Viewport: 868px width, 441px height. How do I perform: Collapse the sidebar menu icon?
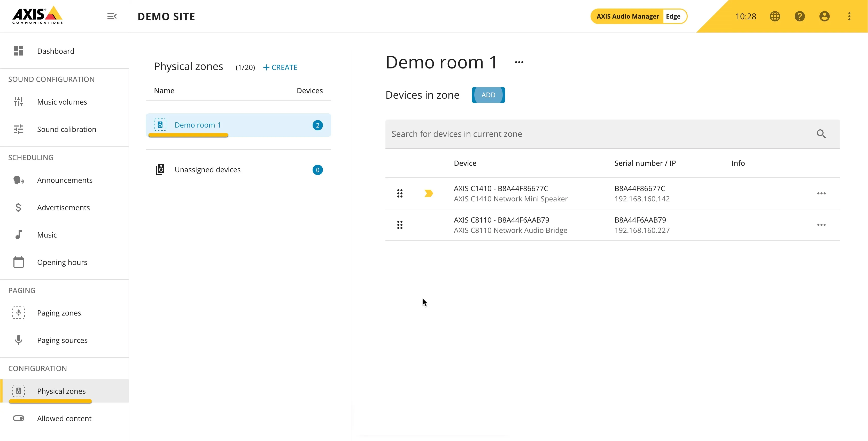coord(112,16)
